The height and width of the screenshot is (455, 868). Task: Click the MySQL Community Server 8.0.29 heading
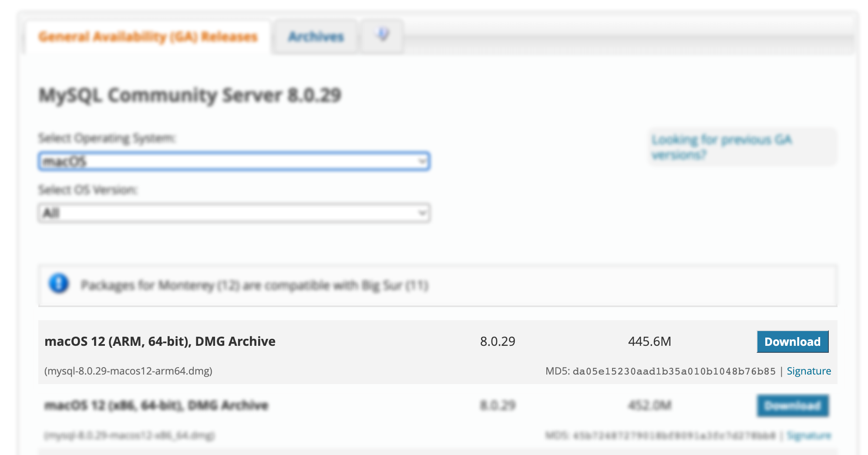[x=190, y=95]
